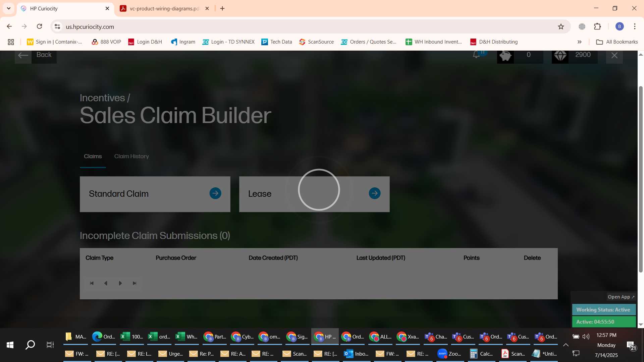Sort by Claim Type column header
This screenshot has height=362, width=644.
click(100, 258)
